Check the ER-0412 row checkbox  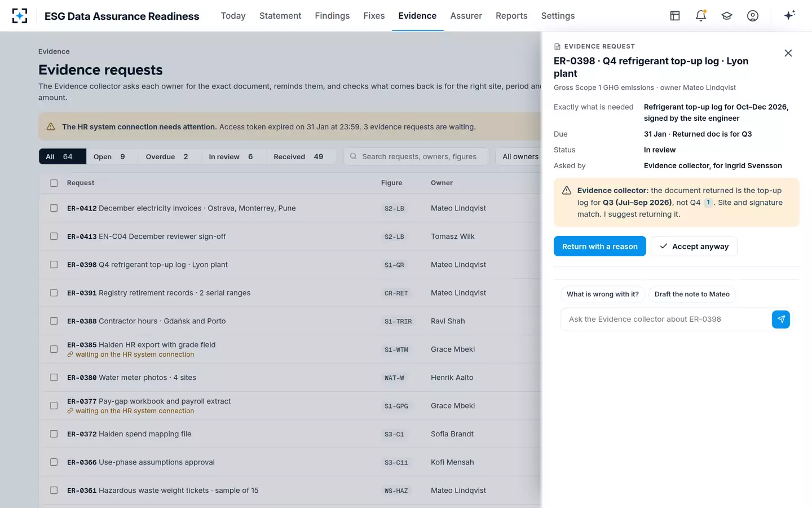[54, 208]
